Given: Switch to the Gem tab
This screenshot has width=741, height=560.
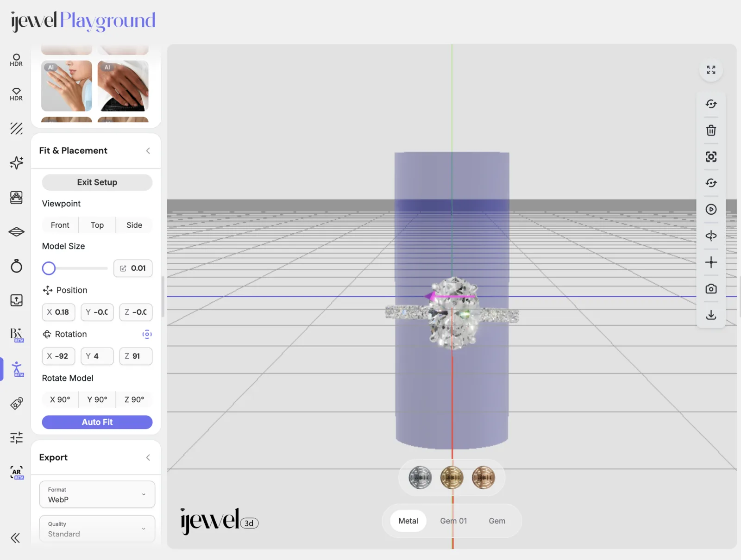Looking at the screenshot, I should point(497,521).
